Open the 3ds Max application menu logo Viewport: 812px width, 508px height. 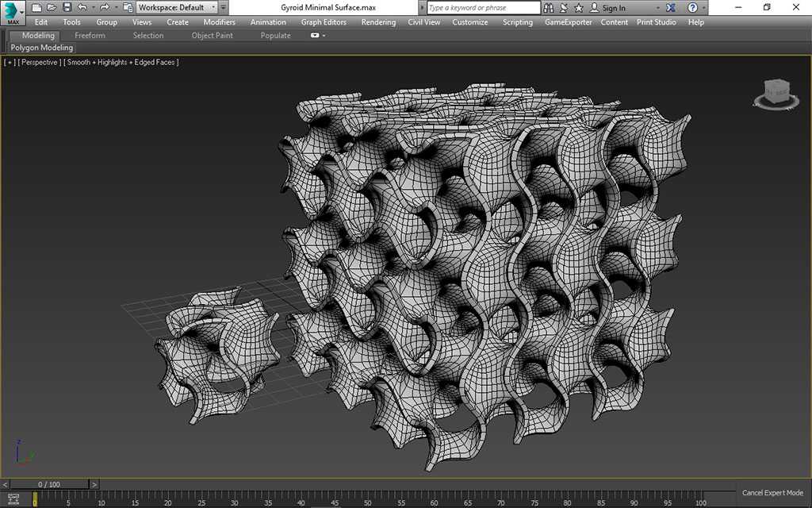(13, 13)
